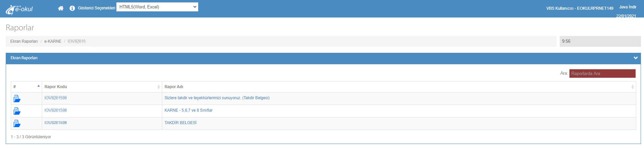Click the session timer box showing 9:56
Viewport: 644px width, 148px height.
coord(599,41)
